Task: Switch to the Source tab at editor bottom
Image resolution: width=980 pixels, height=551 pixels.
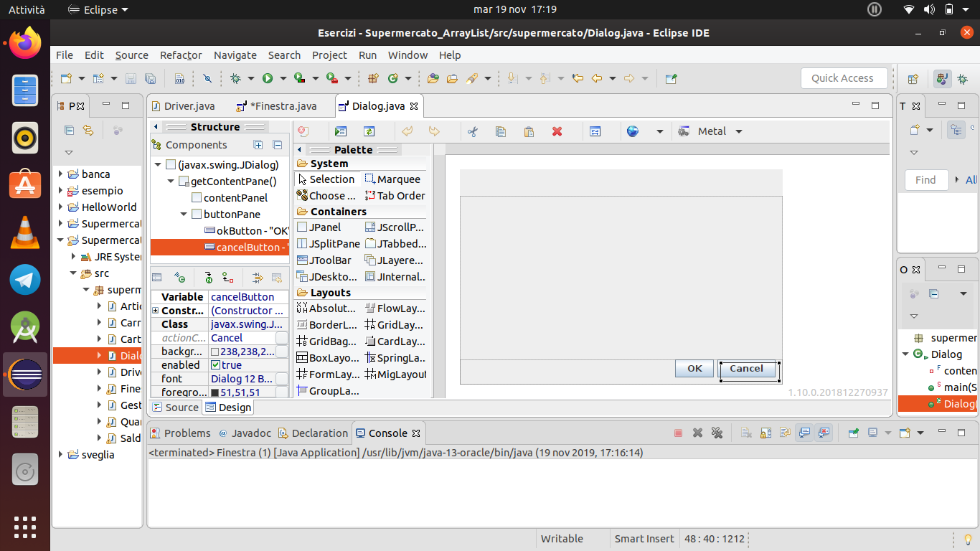Action: tap(175, 408)
